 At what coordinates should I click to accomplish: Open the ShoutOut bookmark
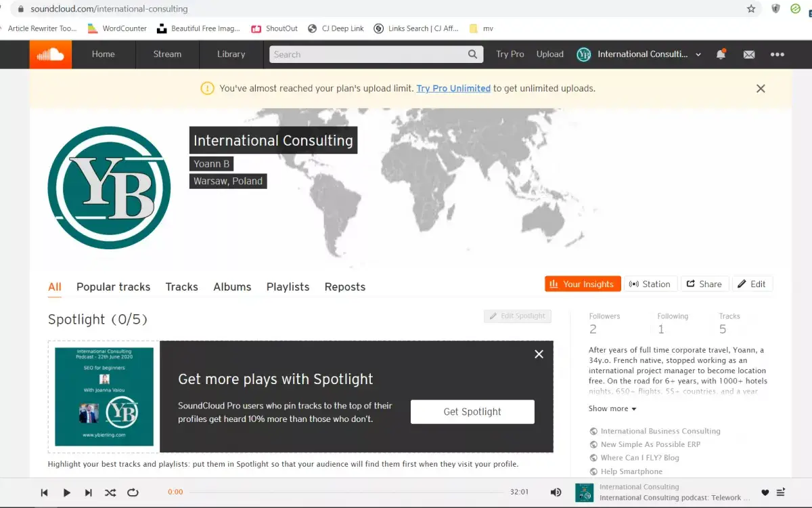coord(275,28)
